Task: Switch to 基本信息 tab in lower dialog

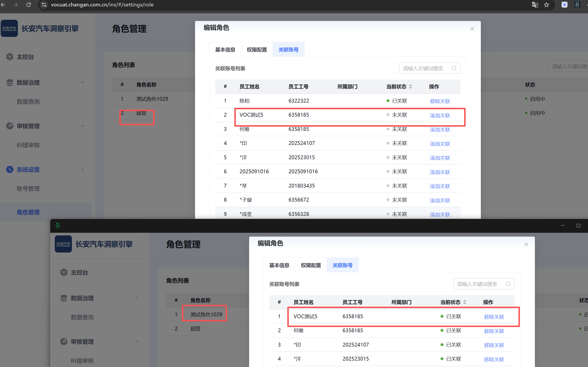Action: 279,265
